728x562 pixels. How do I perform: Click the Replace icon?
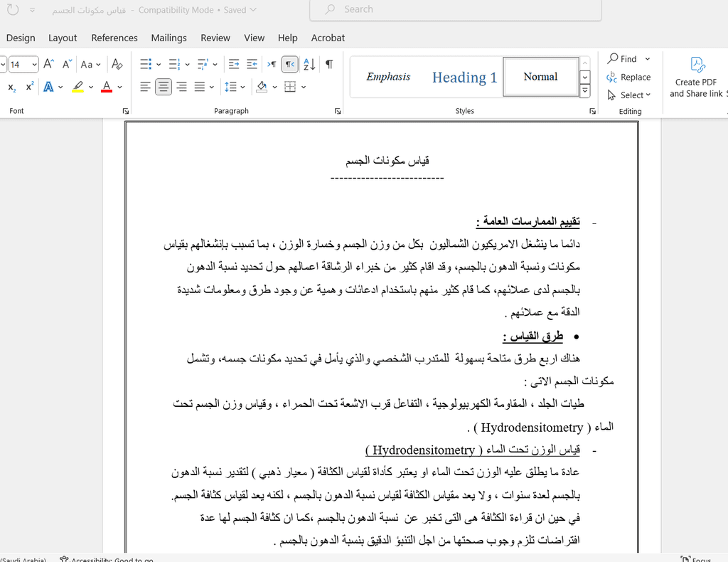612,77
